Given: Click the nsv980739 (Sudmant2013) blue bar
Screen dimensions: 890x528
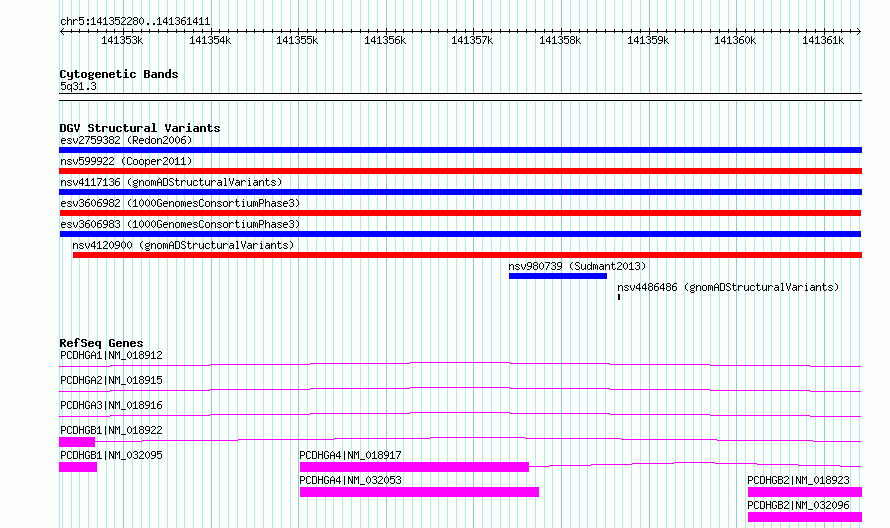Looking at the screenshot, I should coord(558,276).
